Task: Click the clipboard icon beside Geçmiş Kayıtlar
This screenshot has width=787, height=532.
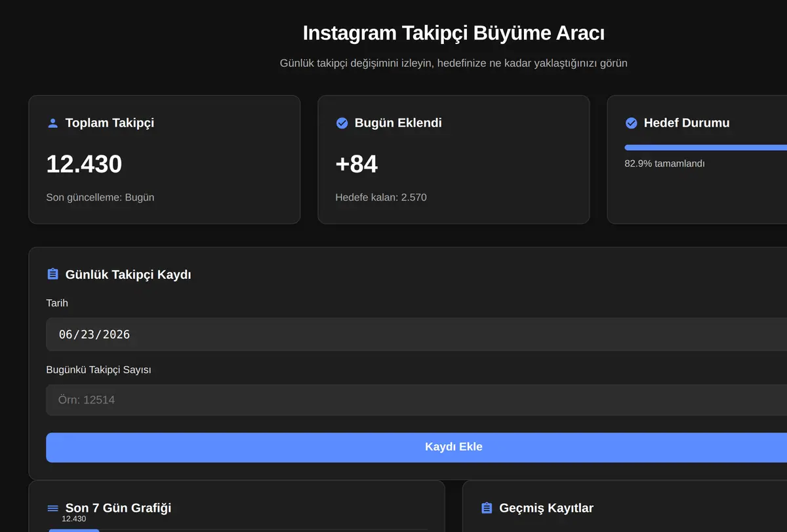Action: pyautogui.click(x=487, y=508)
